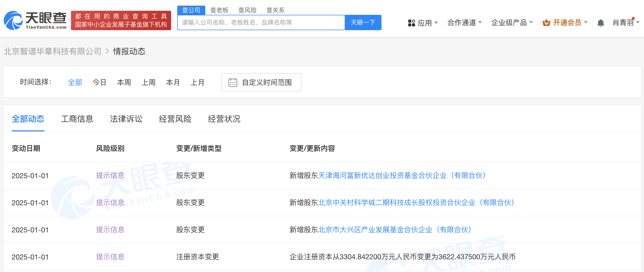Screen dimensions: 644x272
Task: Click the 变更/新增类型 column header
Action: pos(199,148)
